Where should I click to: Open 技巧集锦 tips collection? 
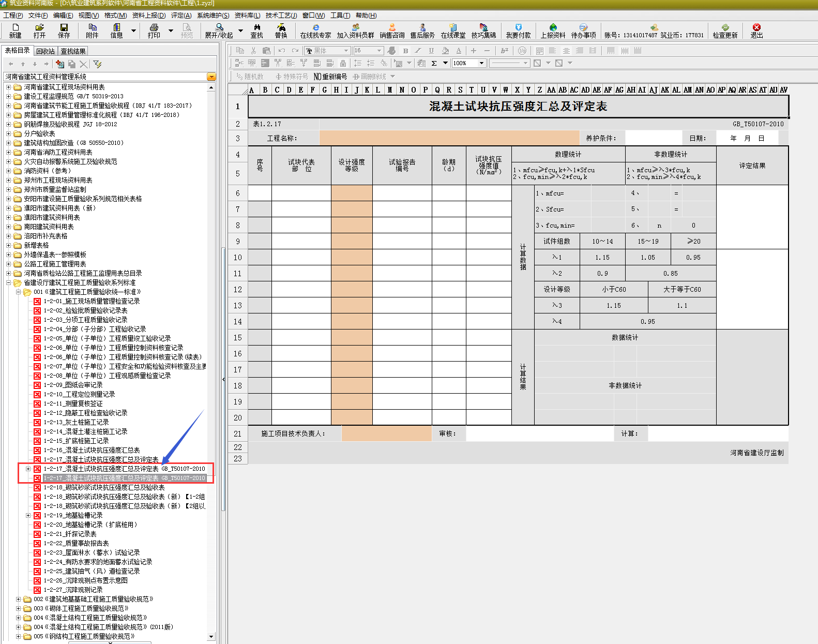click(483, 31)
